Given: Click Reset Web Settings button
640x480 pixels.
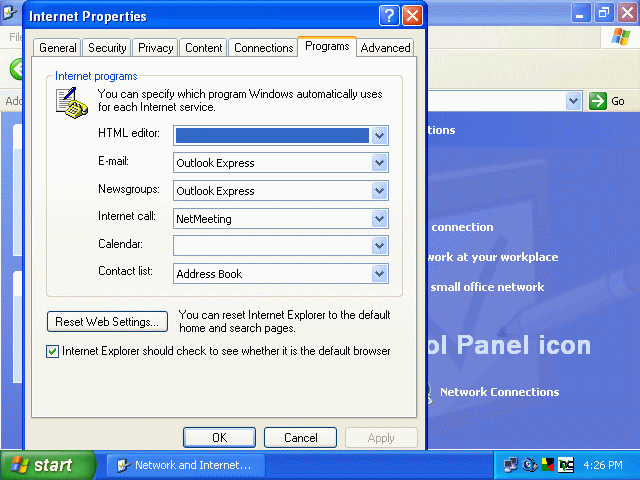Looking at the screenshot, I should click(x=107, y=322).
